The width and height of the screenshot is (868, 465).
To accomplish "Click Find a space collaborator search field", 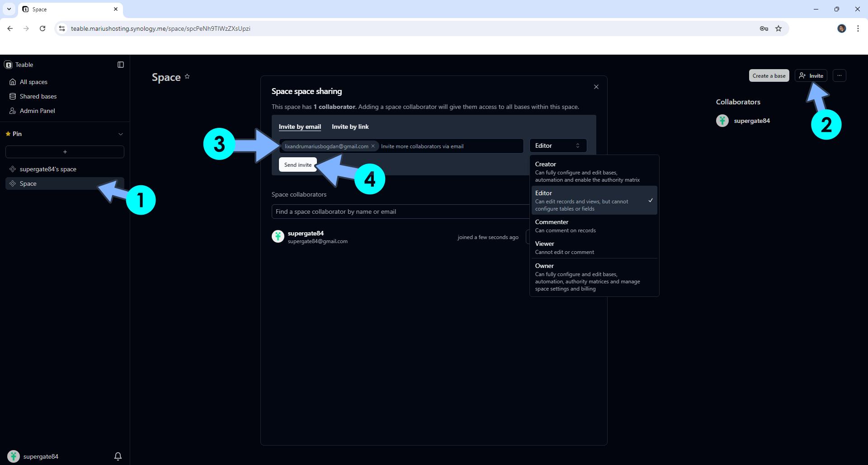I will click(x=401, y=211).
